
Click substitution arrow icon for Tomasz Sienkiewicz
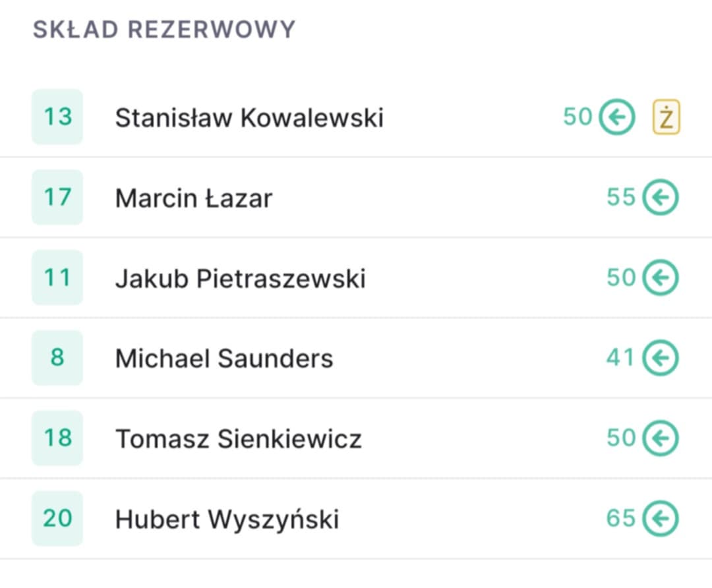(x=660, y=438)
